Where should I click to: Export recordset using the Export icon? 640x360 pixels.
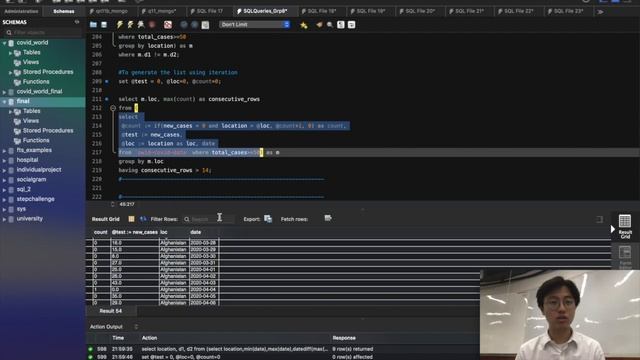268,219
